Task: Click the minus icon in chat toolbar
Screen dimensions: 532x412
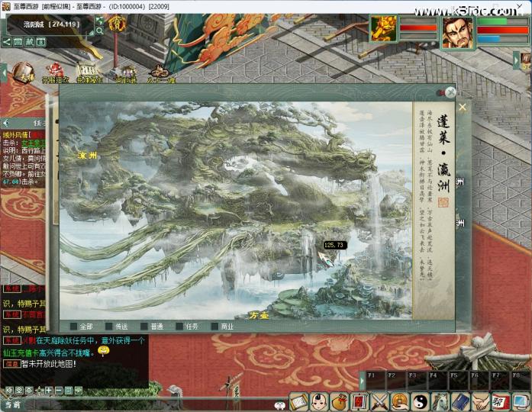Action: tap(58, 391)
